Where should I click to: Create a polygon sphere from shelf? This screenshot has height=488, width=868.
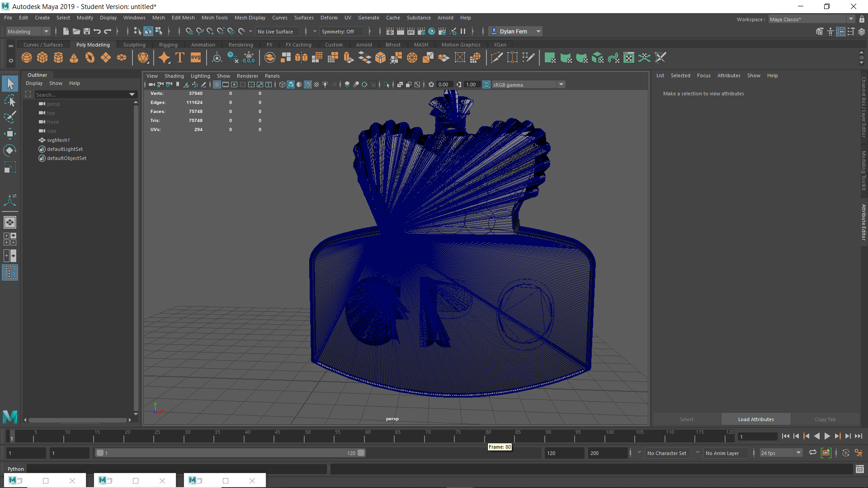tap(27, 58)
